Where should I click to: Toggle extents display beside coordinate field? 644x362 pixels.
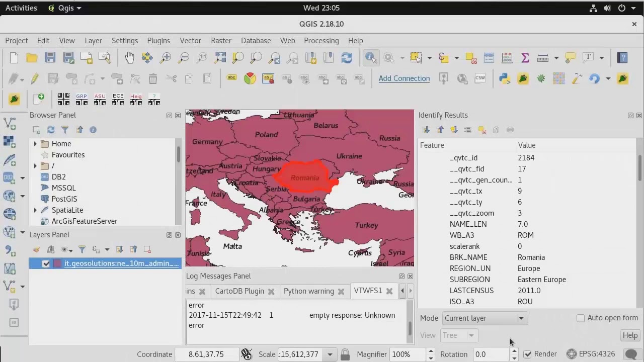point(247,354)
